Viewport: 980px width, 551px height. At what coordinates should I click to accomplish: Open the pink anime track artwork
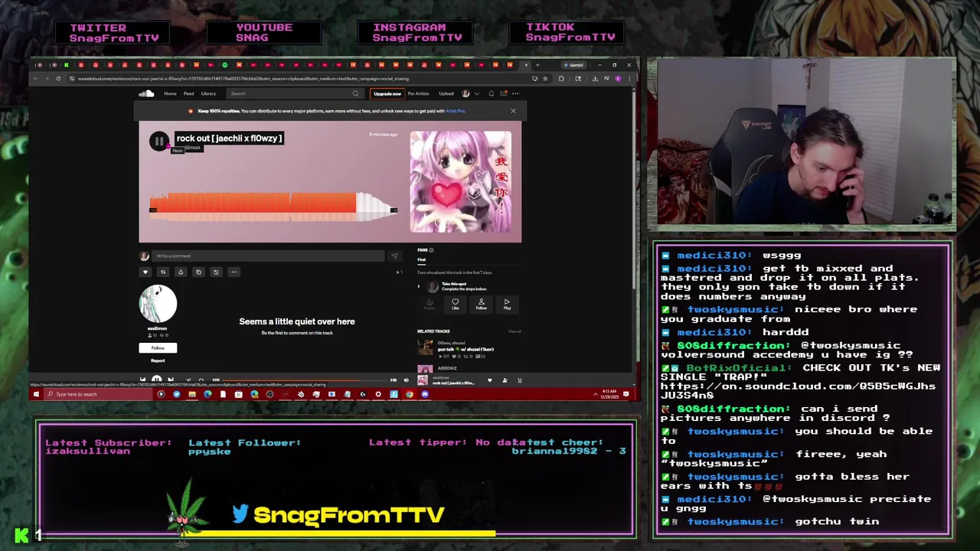click(x=460, y=181)
